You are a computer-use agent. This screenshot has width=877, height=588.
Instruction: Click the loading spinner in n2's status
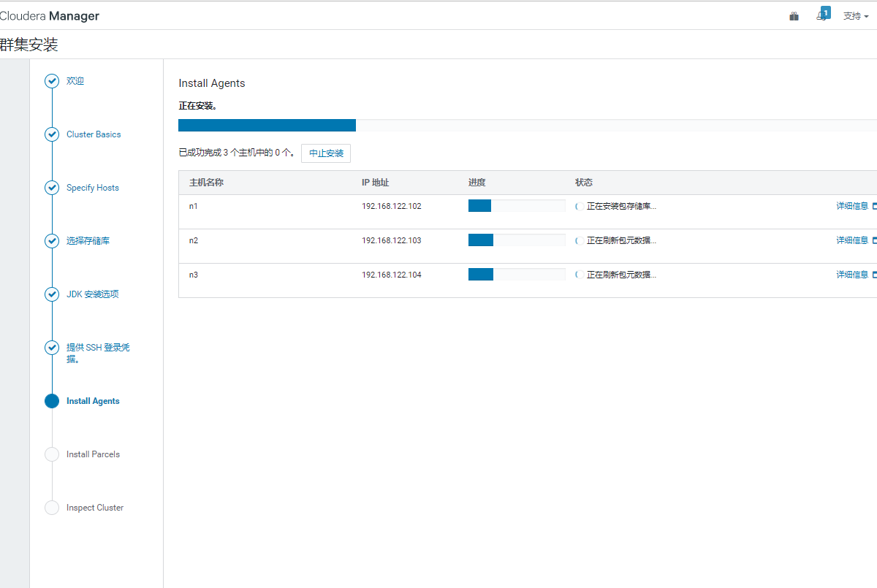[x=578, y=240]
